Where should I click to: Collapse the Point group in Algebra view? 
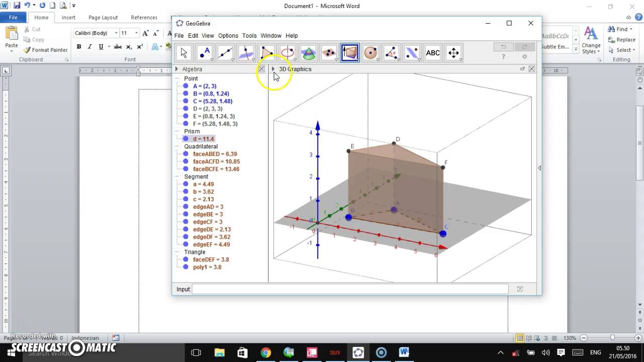[178, 78]
